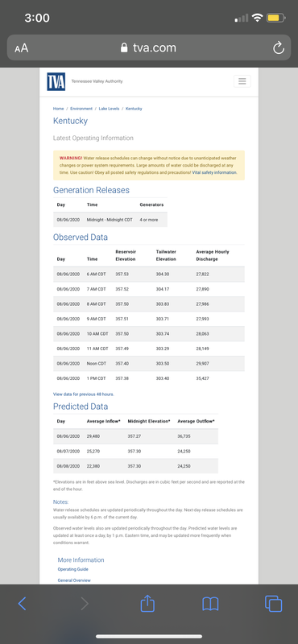Viewport: 298px width, 644px height.
Task: Show open Safari tabs icon
Action: (273, 603)
